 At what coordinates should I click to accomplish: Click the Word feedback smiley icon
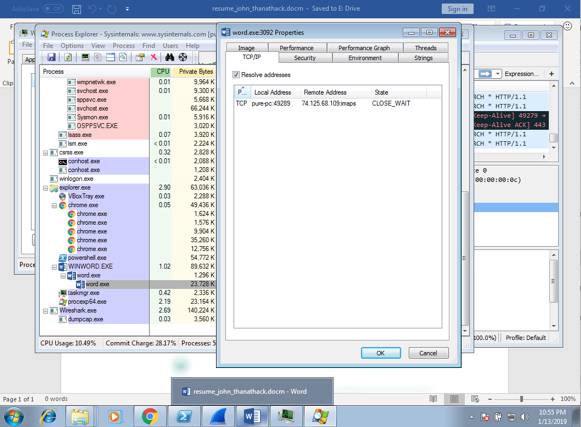[x=567, y=26]
